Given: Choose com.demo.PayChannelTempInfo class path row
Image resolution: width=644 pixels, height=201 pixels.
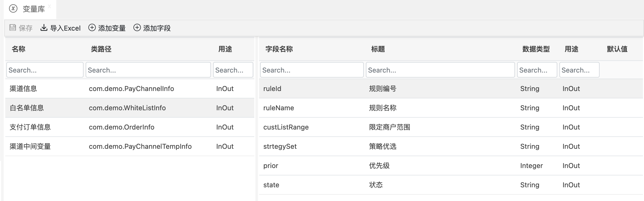Looking at the screenshot, I should [140, 146].
